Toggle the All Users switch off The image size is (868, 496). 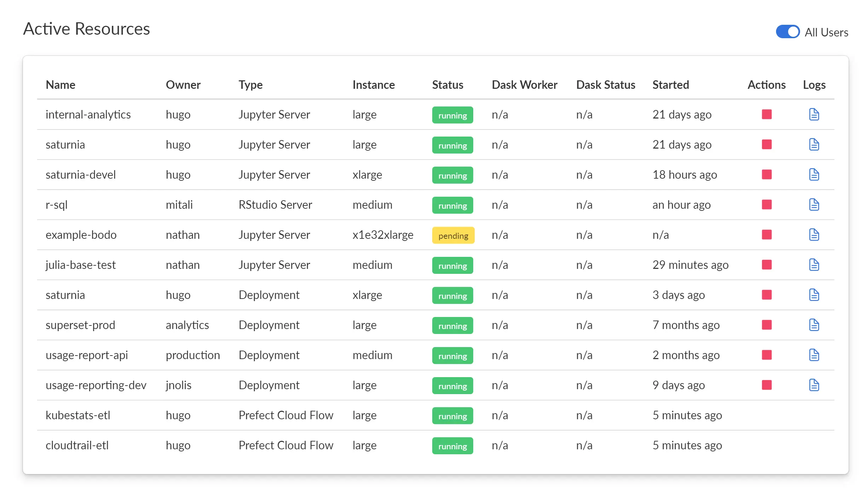(788, 32)
